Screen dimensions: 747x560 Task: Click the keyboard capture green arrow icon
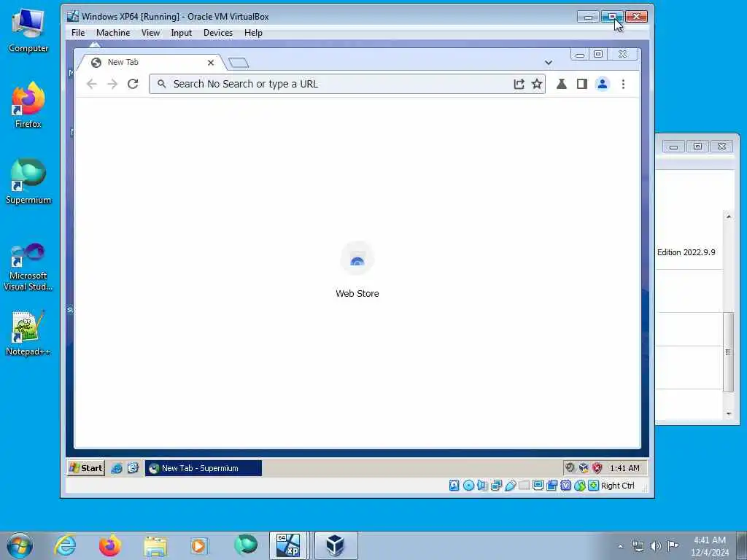(593, 486)
